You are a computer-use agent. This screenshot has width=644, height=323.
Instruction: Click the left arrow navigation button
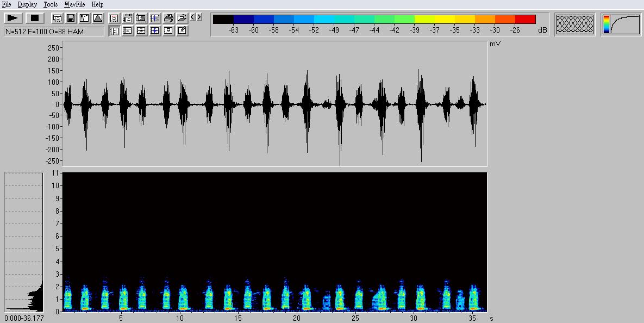click(193, 17)
